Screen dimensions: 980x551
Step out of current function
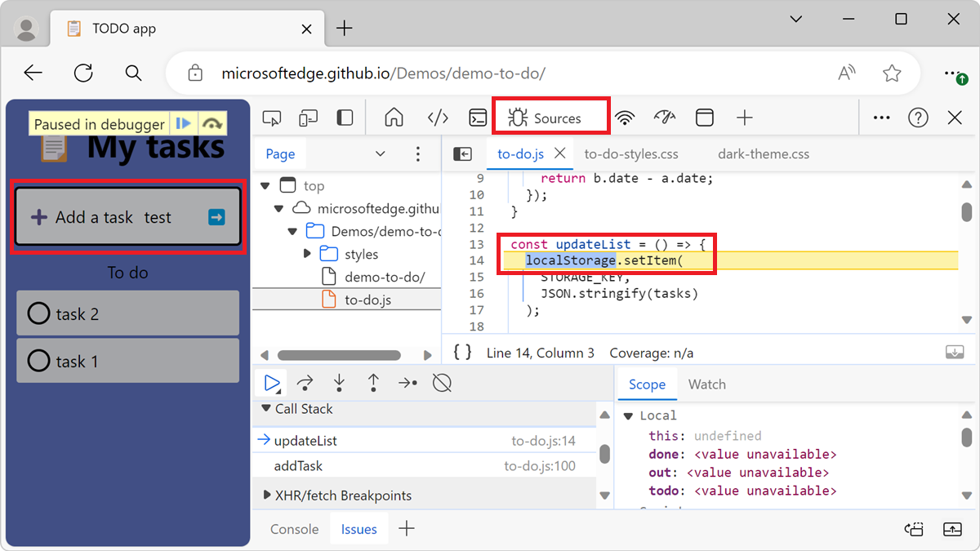point(373,382)
